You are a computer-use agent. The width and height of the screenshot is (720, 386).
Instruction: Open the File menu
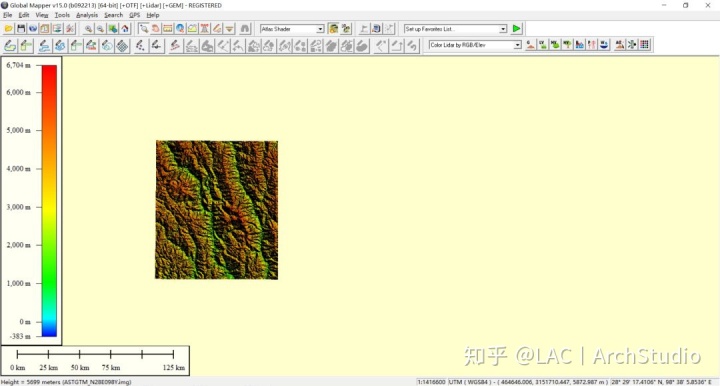7,15
